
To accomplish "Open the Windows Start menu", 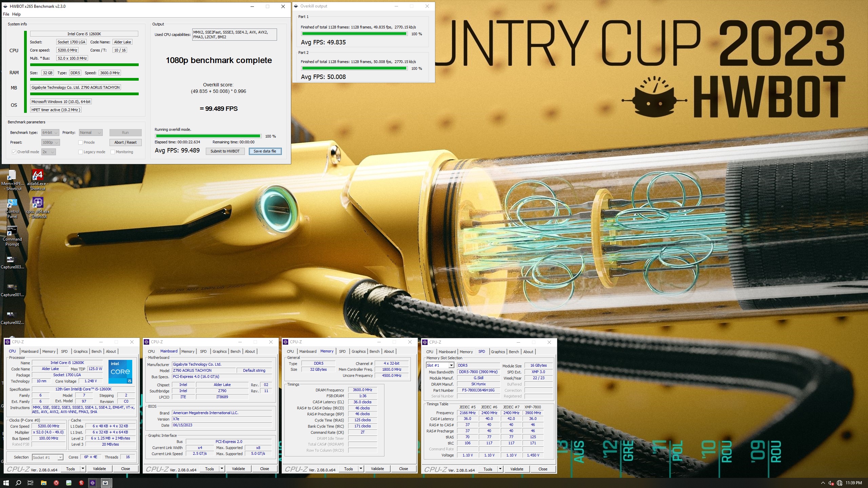I will [6, 483].
